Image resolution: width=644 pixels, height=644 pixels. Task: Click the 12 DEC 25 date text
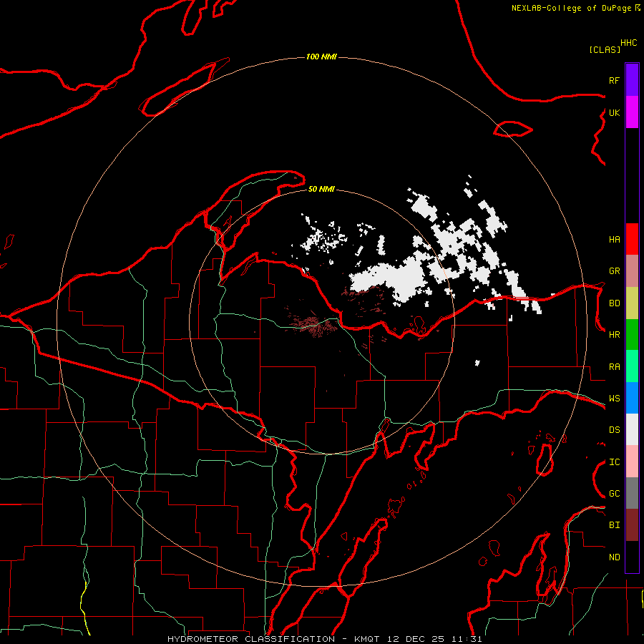[415, 639]
